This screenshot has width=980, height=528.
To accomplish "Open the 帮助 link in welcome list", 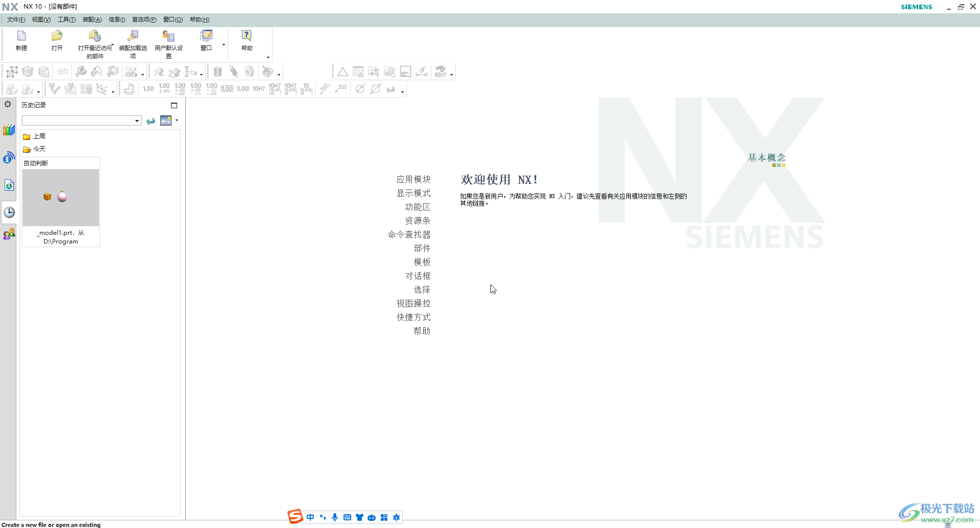I will coord(422,331).
